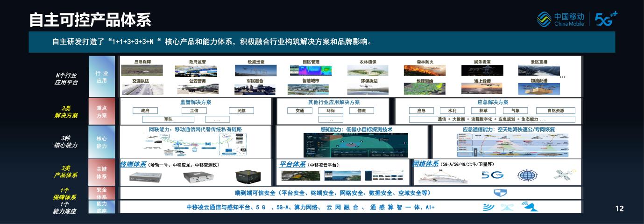
Task: Click the 中移凌云通信与感知平台 text line
Action: [x=310, y=207]
